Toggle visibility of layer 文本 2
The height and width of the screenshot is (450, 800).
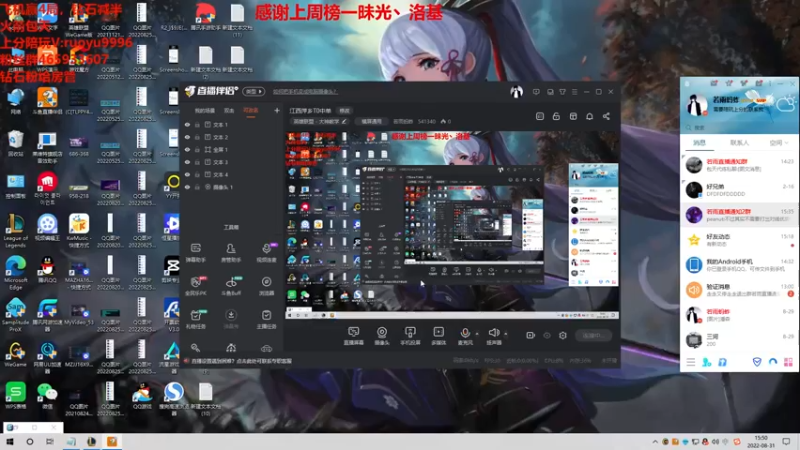[x=187, y=137]
